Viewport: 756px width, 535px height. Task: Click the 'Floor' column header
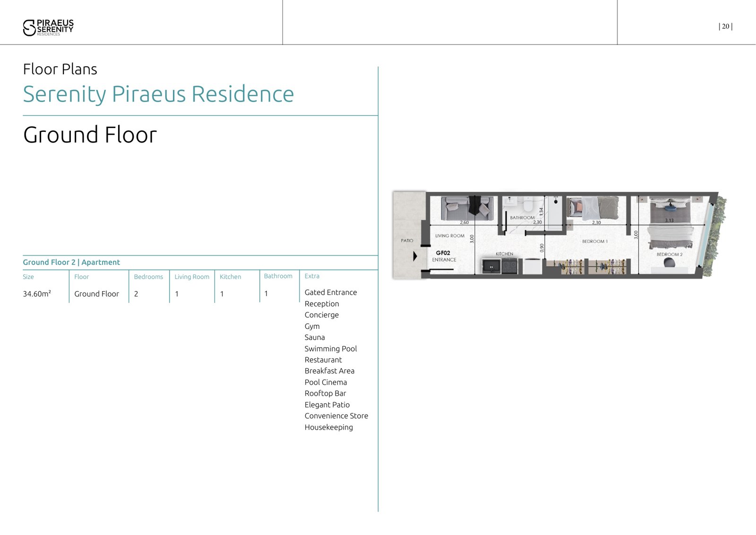coord(81,276)
